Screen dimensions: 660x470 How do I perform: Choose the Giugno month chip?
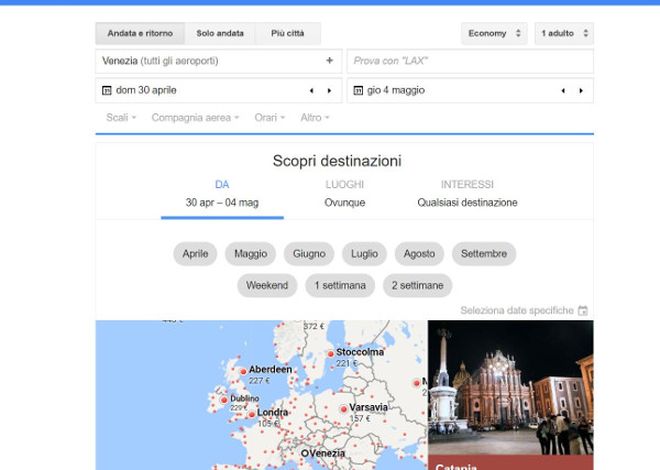[x=309, y=254]
